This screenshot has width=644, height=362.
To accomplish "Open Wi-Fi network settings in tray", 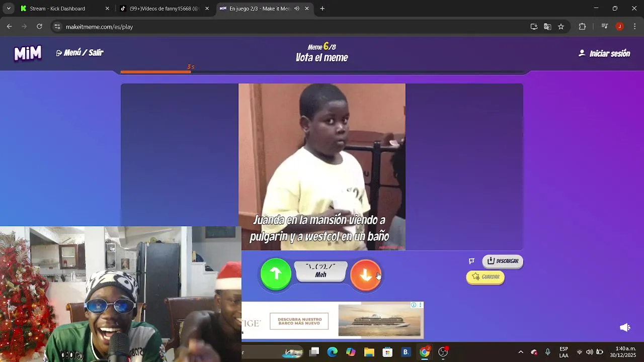I will (580, 352).
